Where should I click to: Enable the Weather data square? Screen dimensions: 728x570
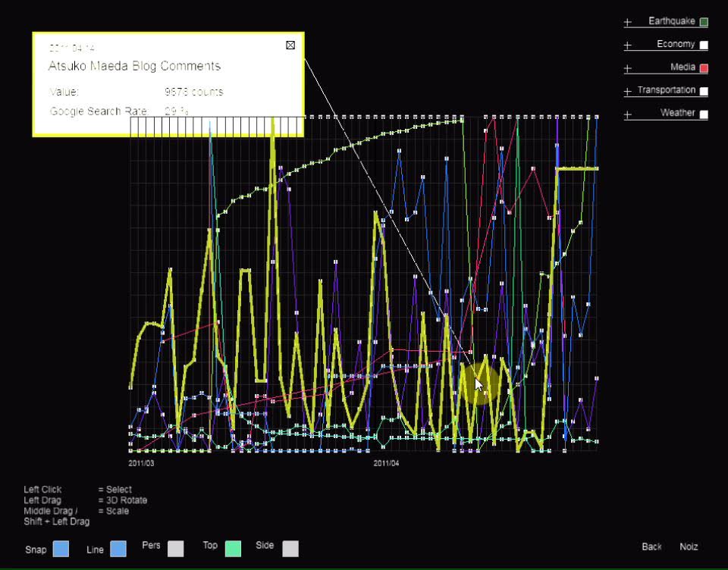(704, 114)
